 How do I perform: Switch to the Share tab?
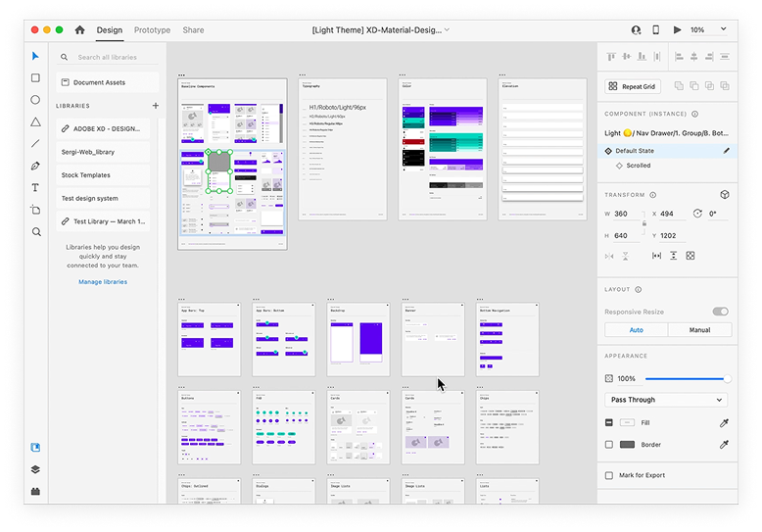pos(193,30)
